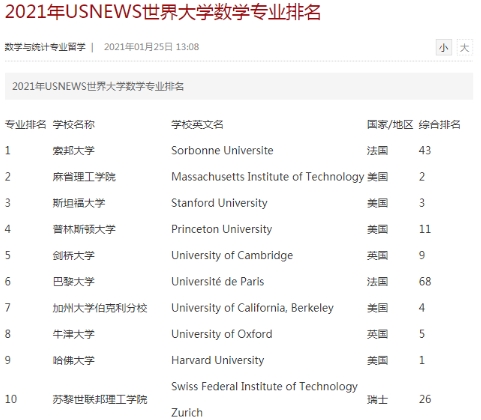481x420 pixels.
Task: Click 美国 in the MIT row
Action: [378, 177]
